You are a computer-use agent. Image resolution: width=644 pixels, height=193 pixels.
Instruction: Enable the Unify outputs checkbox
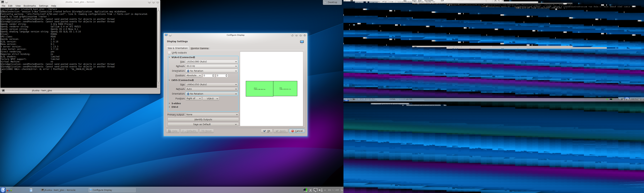[170, 53]
